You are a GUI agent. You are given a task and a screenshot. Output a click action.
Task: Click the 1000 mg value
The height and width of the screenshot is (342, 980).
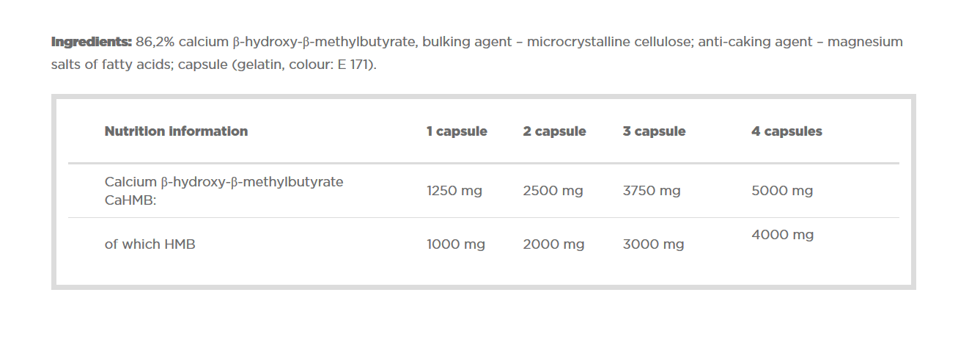coord(456,244)
